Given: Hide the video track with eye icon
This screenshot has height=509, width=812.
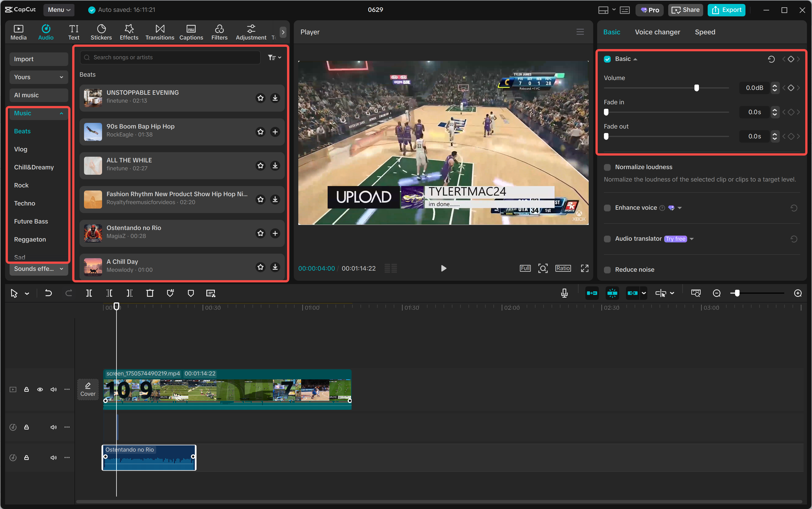Looking at the screenshot, I should [40, 390].
